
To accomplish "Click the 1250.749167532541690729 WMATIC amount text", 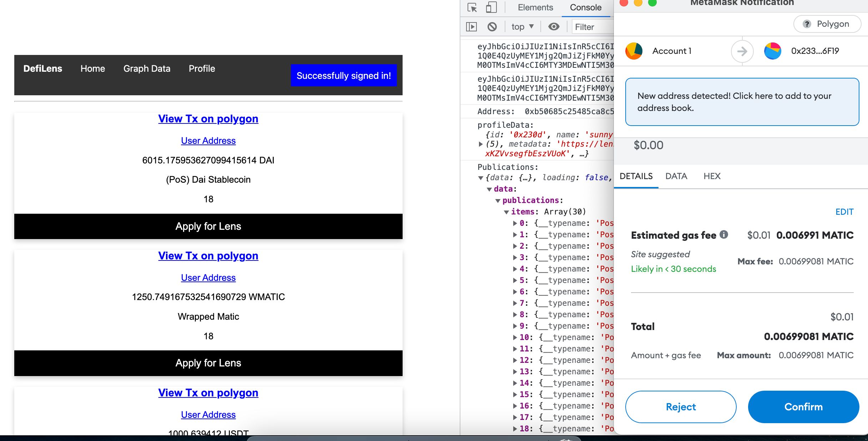I will [x=208, y=297].
